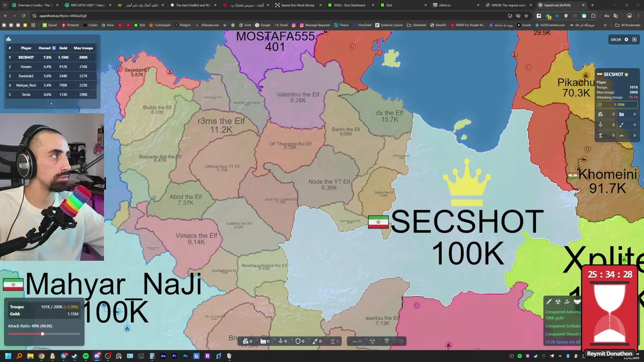The height and width of the screenshot is (362, 644).
Task: Click the streamer webcam overlay
Action: [x=52, y=187]
